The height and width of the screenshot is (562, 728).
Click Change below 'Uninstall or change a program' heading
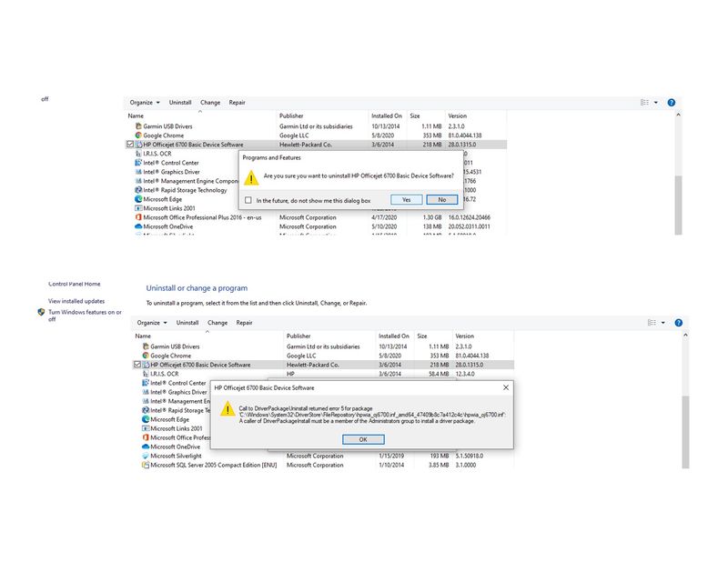click(x=217, y=322)
